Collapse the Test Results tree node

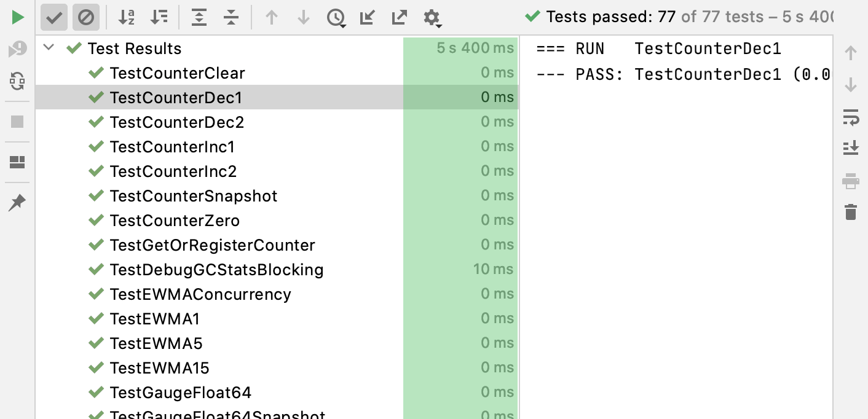[x=49, y=48]
